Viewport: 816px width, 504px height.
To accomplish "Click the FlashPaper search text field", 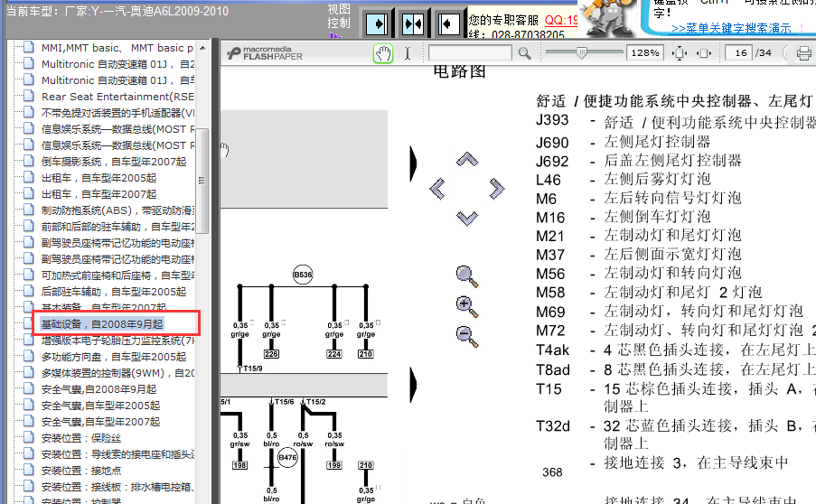I will point(470,53).
